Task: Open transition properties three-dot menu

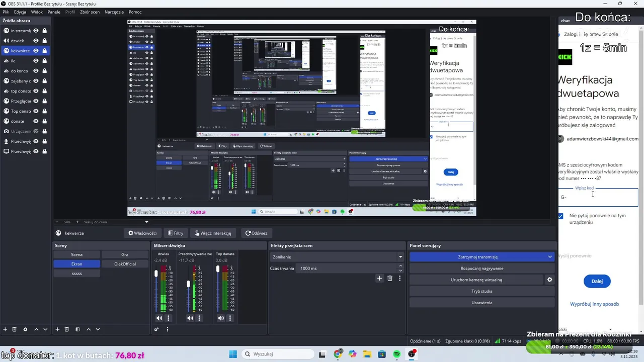Action: pyautogui.click(x=400, y=278)
